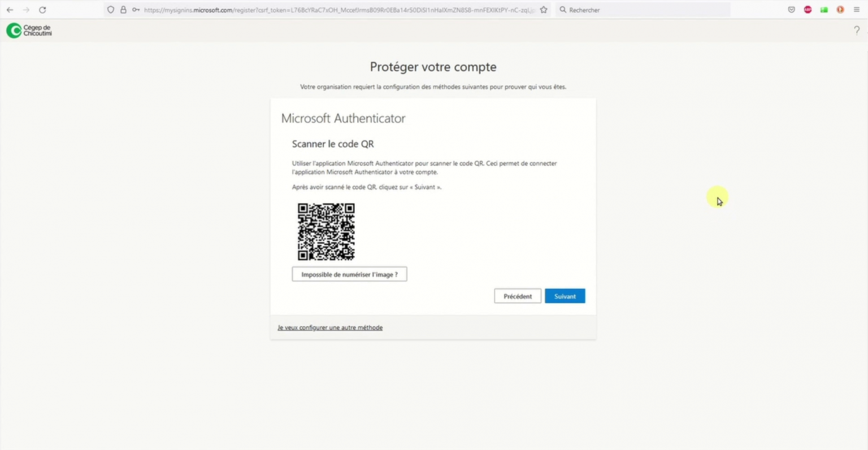Screen dimensions: 868x450
Task: Click 'Impossible de numériser l'image ?'
Action: click(x=349, y=274)
